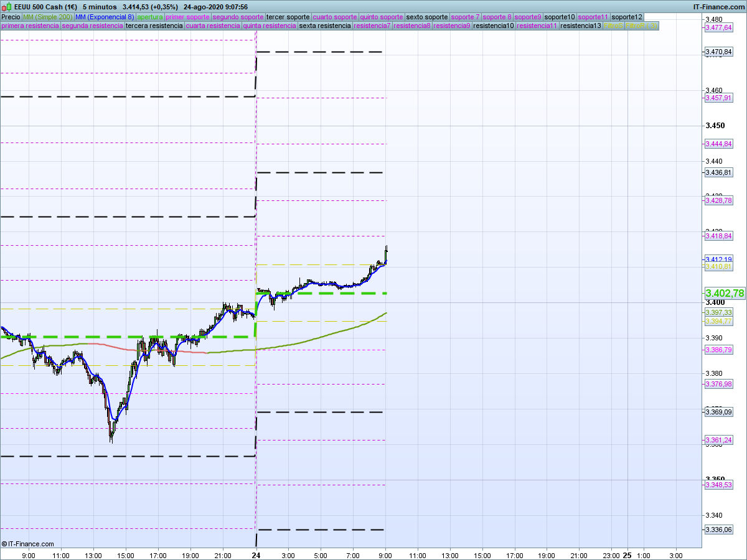The image size is (747, 560).
Task: Open the primer soporte indicator settings
Action: click(188, 17)
